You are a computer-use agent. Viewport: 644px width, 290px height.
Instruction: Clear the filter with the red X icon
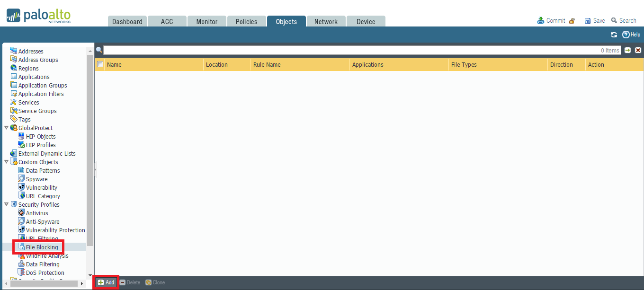click(x=638, y=50)
